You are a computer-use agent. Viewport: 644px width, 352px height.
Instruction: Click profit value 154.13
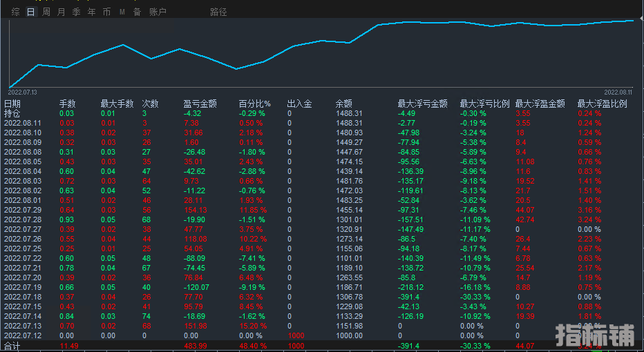coord(196,210)
